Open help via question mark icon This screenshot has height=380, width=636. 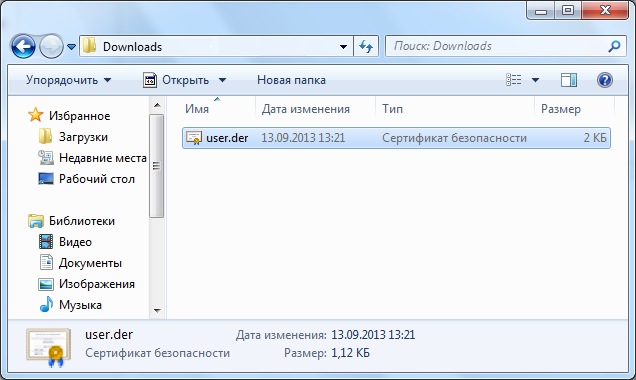point(604,80)
